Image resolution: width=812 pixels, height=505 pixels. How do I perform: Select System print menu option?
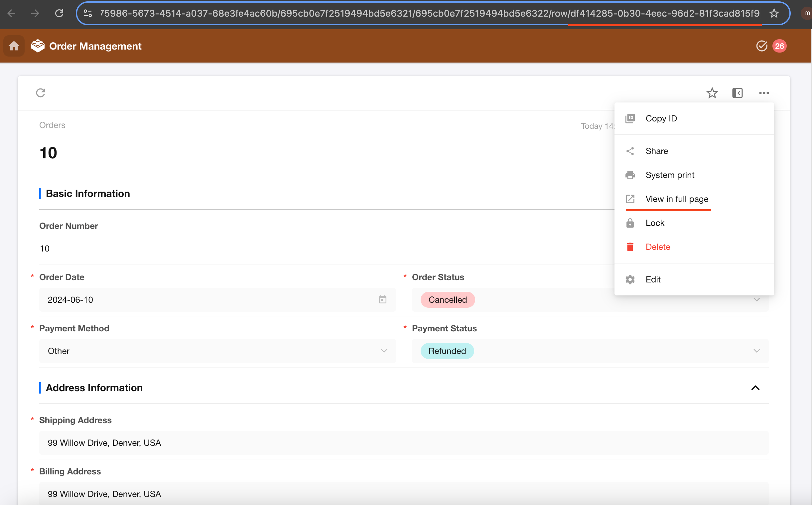point(669,175)
